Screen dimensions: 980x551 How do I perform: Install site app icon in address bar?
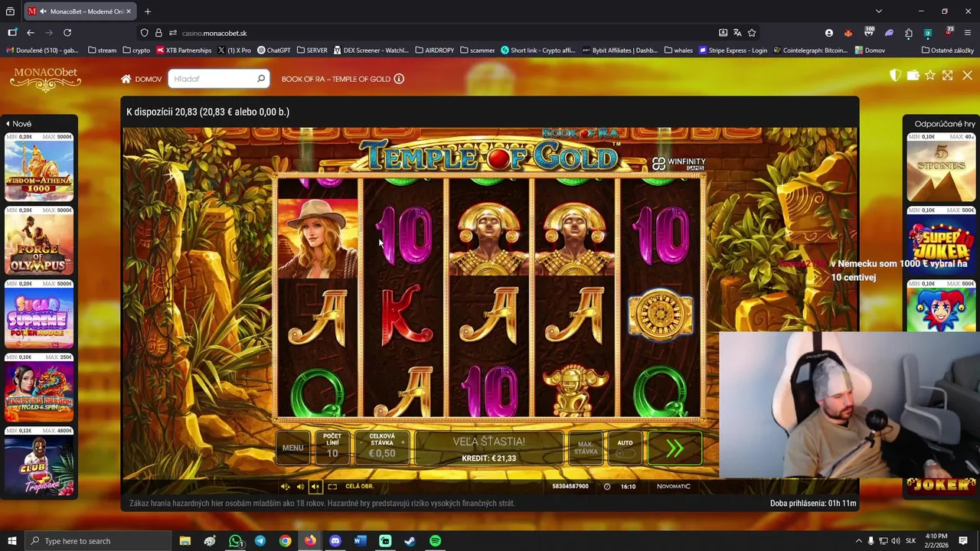723,33
